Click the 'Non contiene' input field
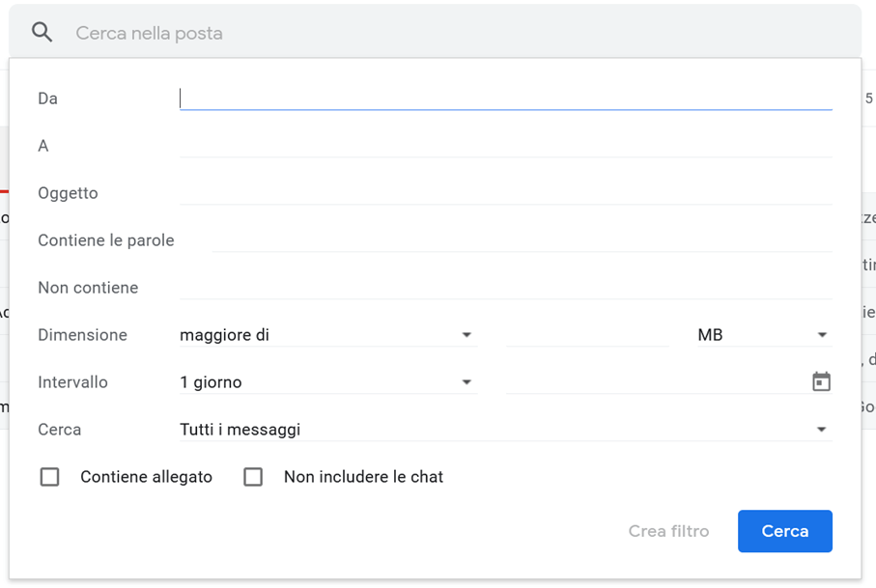 [x=505, y=288]
